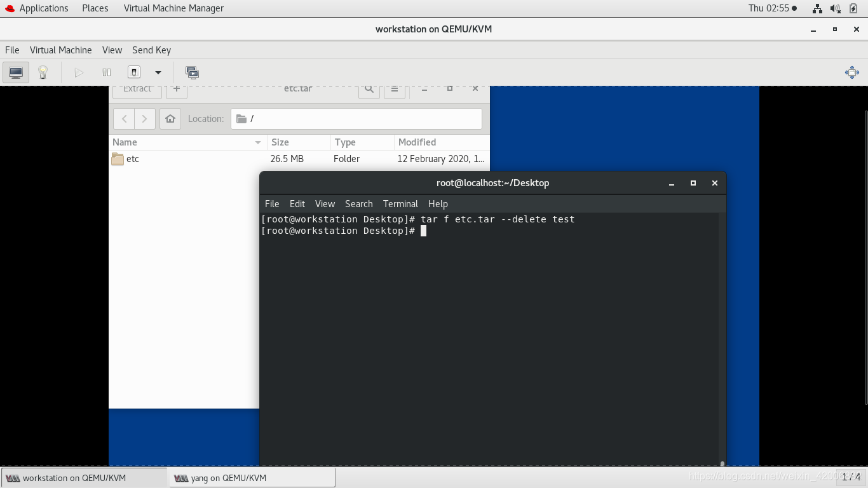Go back in archive navigation
868x488 pixels.
pos(124,119)
